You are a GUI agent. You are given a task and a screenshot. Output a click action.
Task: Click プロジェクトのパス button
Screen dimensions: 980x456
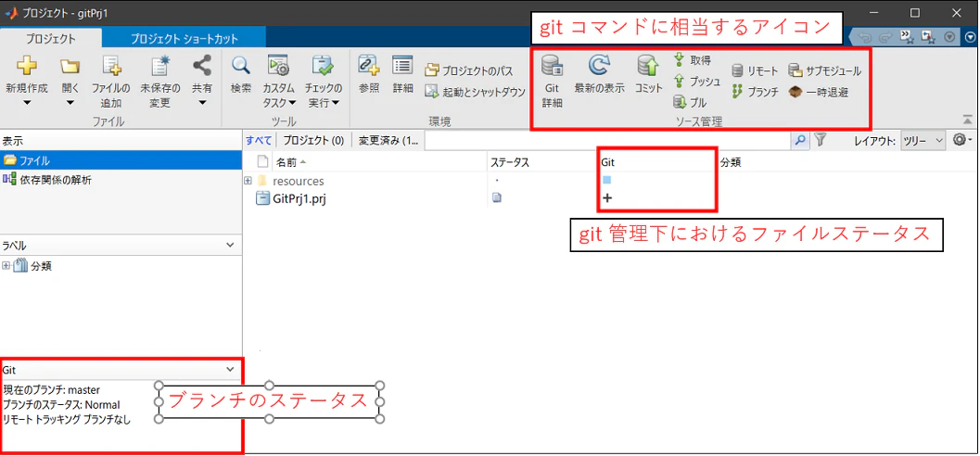[469, 70]
